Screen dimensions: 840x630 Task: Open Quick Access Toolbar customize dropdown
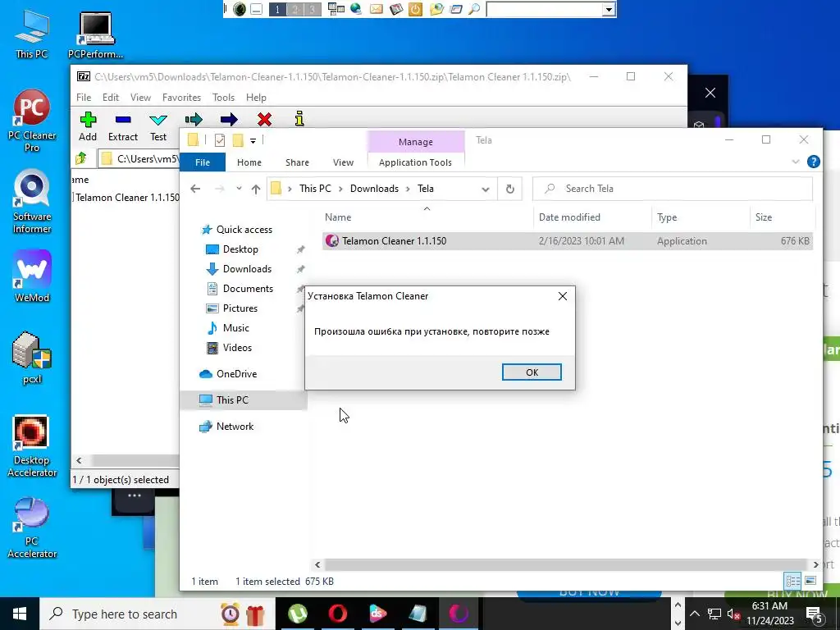pyautogui.click(x=253, y=141)
